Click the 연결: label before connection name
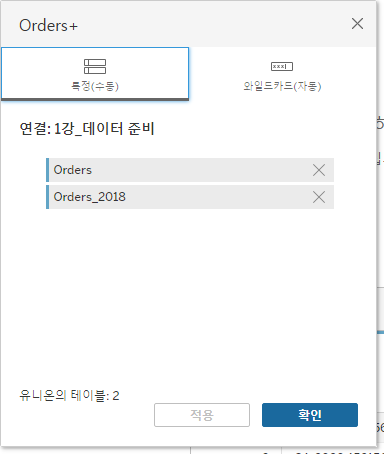 click(x=35, y=129)
